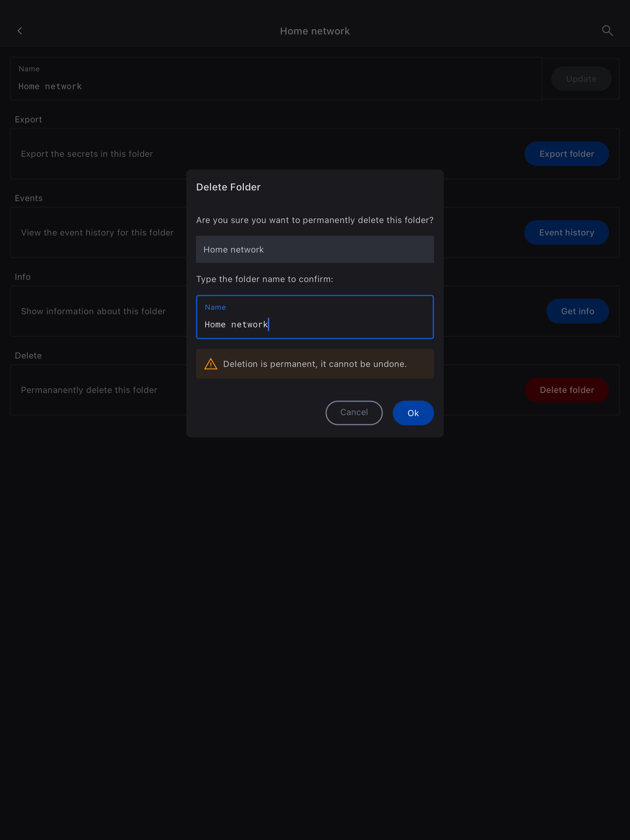Image resolution: width=630 pixels, height=840 pixels.
Task: Cancel the Delete Folder dialog
Action: pos(354,413)
